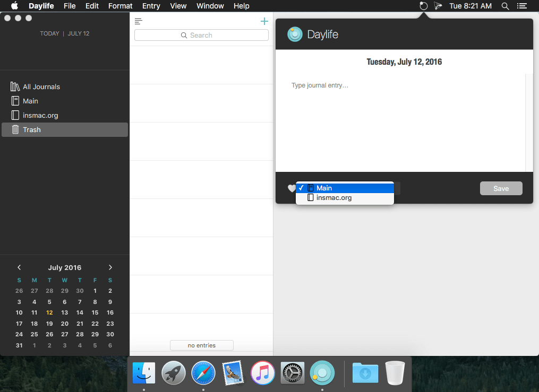Click the Daylife menu bar status icon

(x=424, y=6)
